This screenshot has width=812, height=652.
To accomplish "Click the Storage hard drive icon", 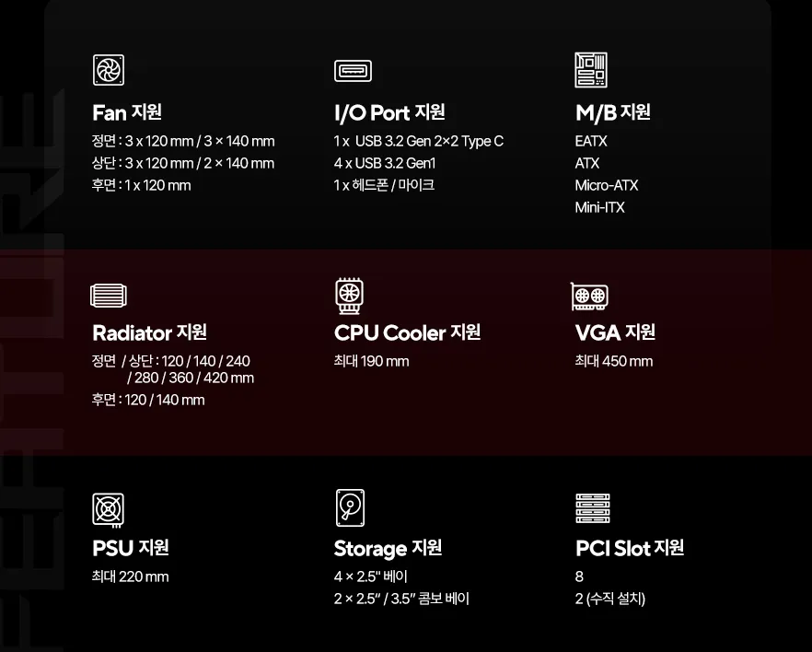I will pyautogui.click(x=350, y=508).
